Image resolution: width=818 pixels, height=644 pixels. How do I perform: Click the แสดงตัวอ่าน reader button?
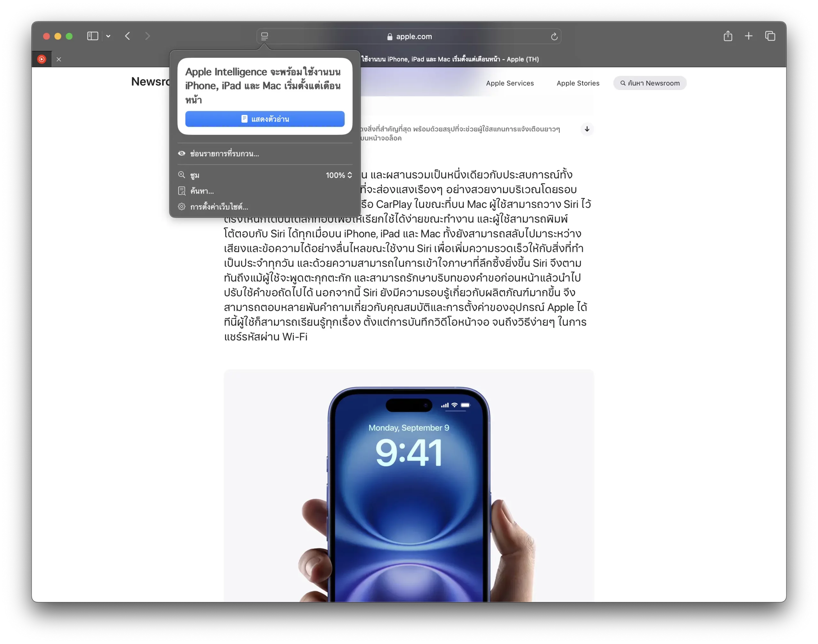265,119
